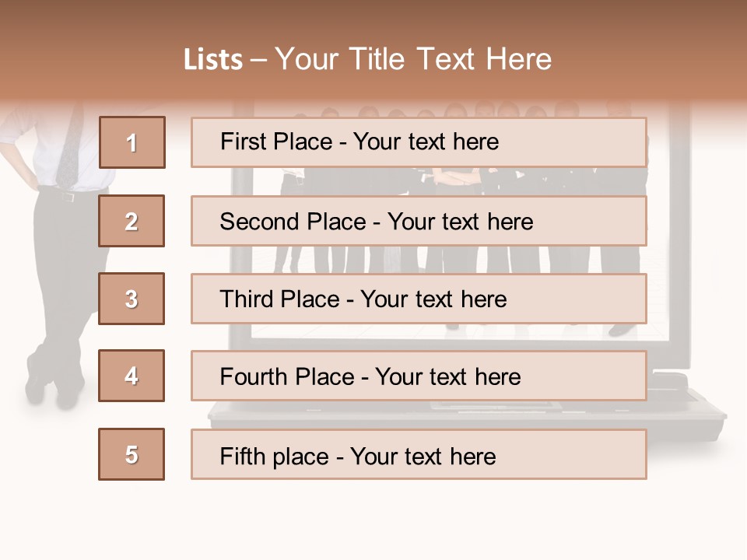Click the standing man's crossed shoes
747x560 pixels.
point(54,387)
